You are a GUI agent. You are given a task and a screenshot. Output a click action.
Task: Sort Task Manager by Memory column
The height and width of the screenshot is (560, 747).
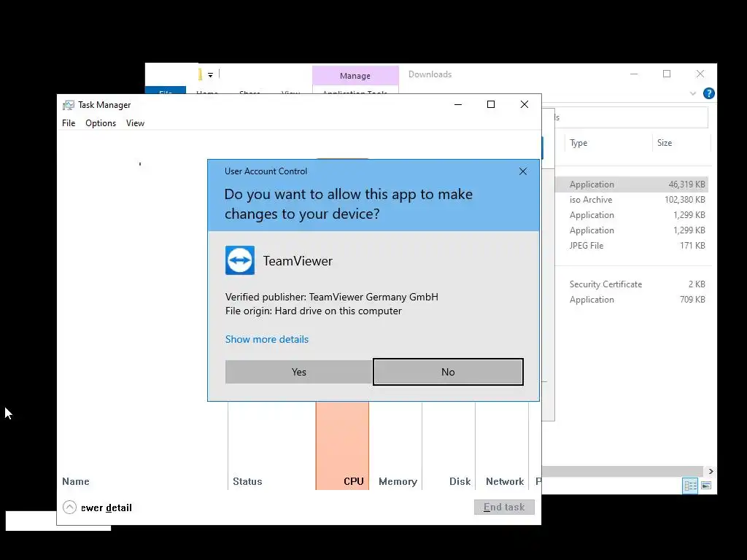point(398,481)
